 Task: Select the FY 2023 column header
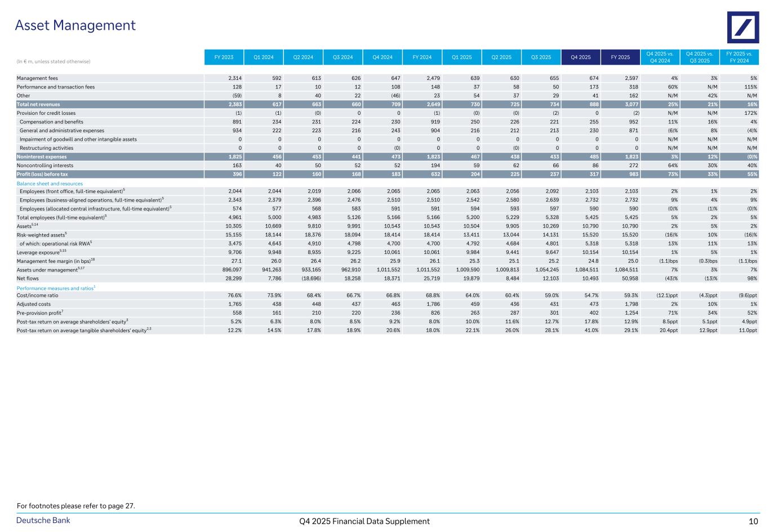coord(224,57)
